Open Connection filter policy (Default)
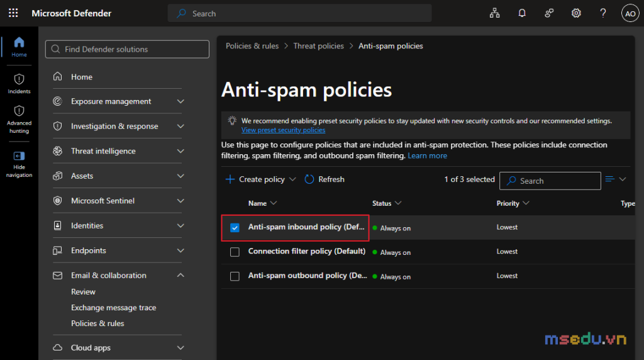The width and height of the screenshot is (644, 360). (x=306, y=251)
